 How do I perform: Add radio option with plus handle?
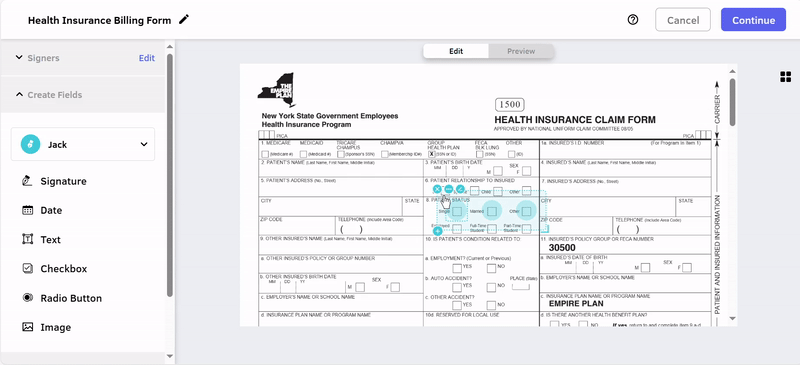(437, 231)
